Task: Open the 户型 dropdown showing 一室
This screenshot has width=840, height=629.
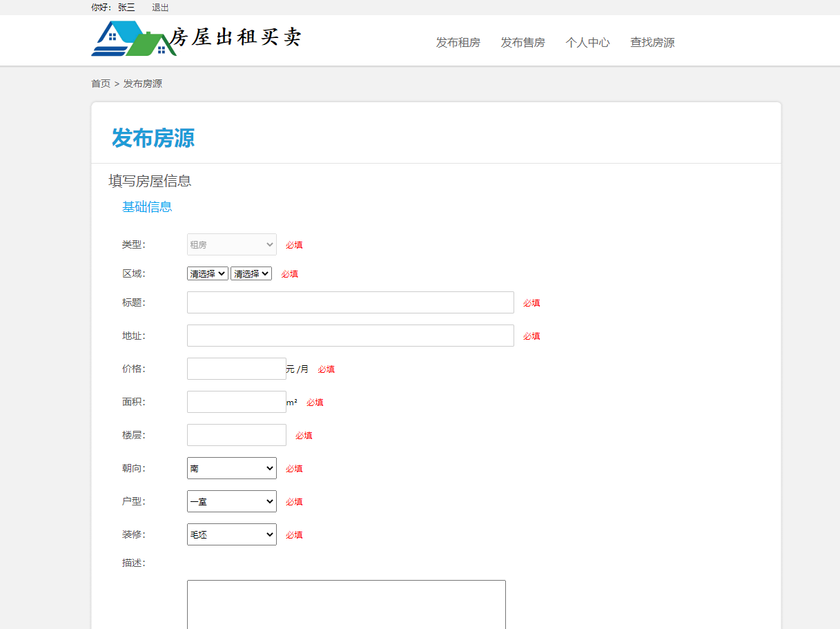Action: (x=231, y=501)
